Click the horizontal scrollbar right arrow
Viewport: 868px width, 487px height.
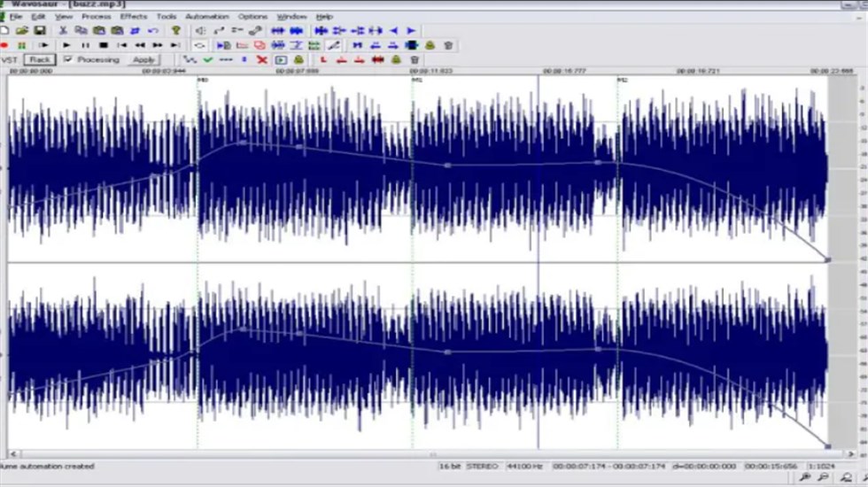coord(851,453)
